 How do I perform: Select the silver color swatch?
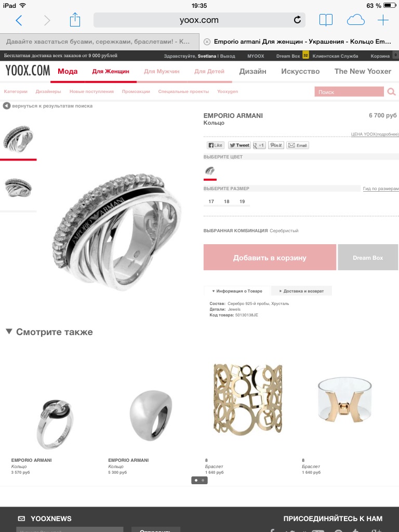pyautogui.click(x=210, y=170)
